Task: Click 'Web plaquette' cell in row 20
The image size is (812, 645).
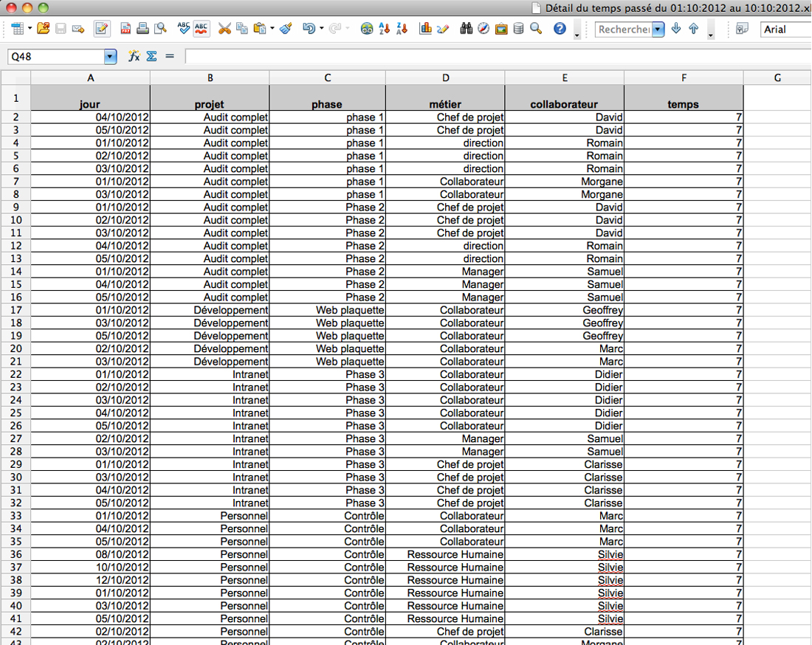Action: pos(327,349)
